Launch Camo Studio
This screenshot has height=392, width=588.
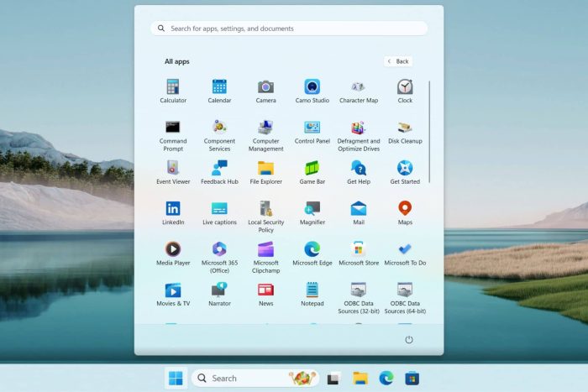312,91
